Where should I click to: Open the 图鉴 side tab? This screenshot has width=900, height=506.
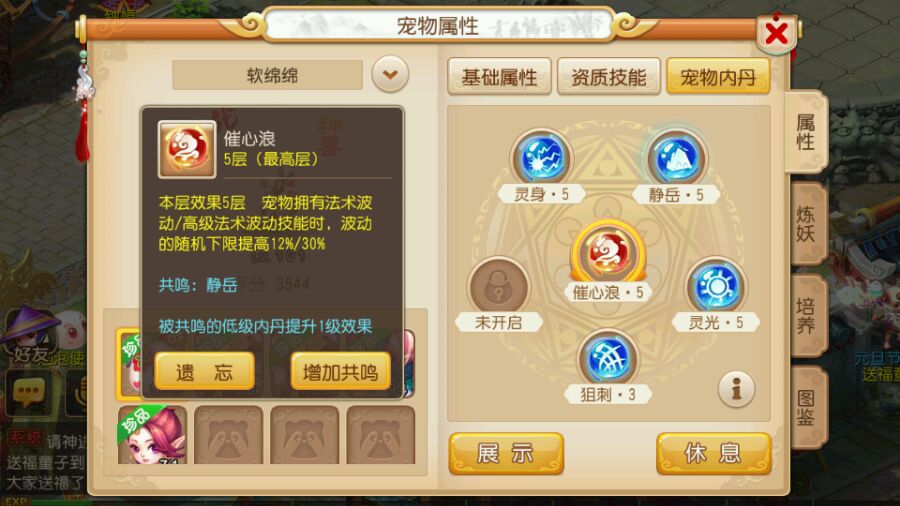[x=807, y=408]
